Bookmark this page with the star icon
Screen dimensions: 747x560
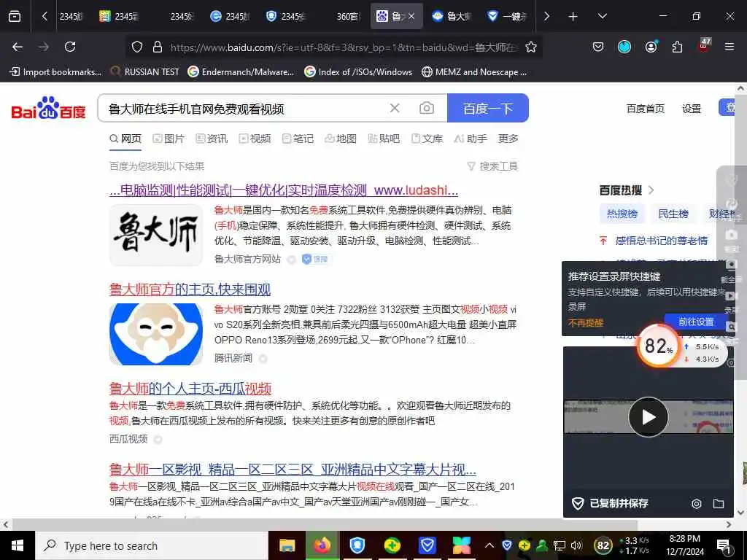(x=531, y=47)
